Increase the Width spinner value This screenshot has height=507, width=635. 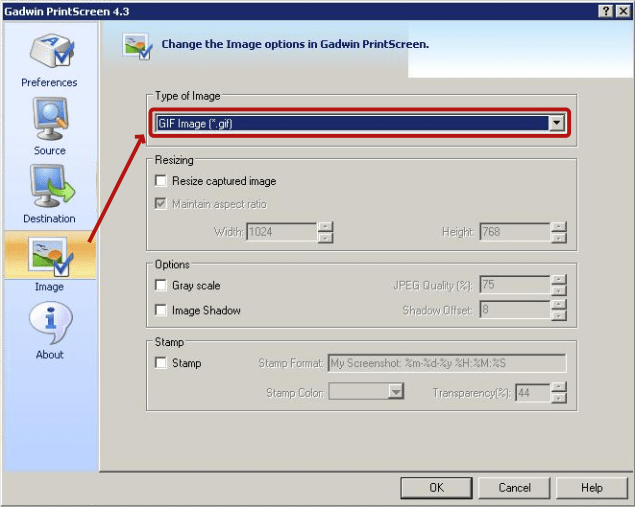point(325,227)
